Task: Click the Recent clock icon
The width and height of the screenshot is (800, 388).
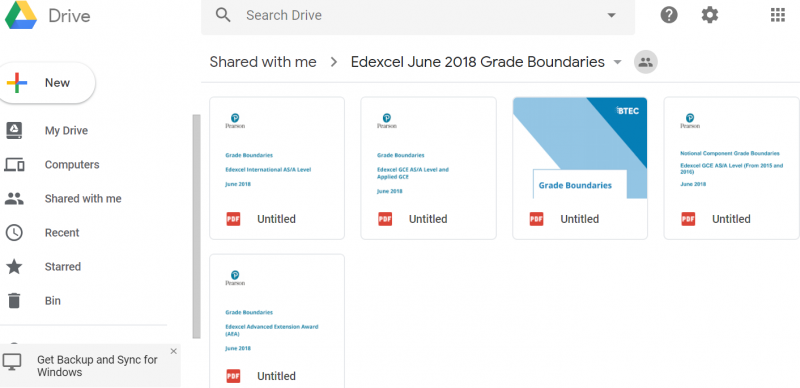Action: coord(14,233)
